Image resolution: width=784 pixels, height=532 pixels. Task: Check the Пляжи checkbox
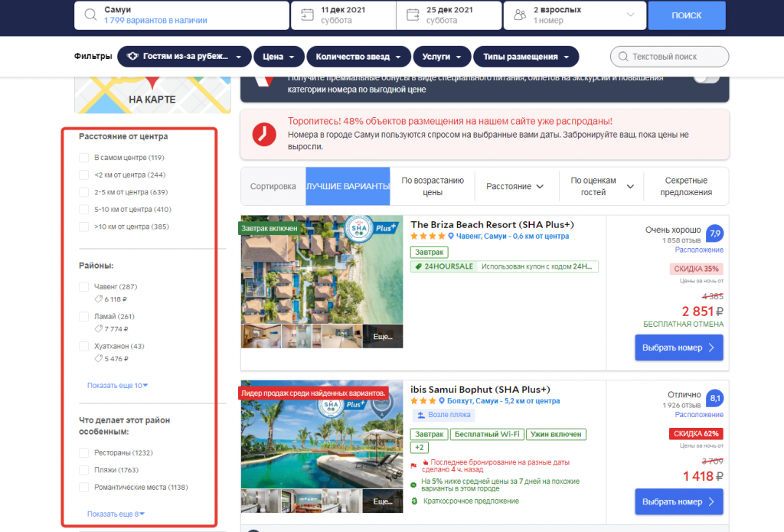(x=84, y=470)
